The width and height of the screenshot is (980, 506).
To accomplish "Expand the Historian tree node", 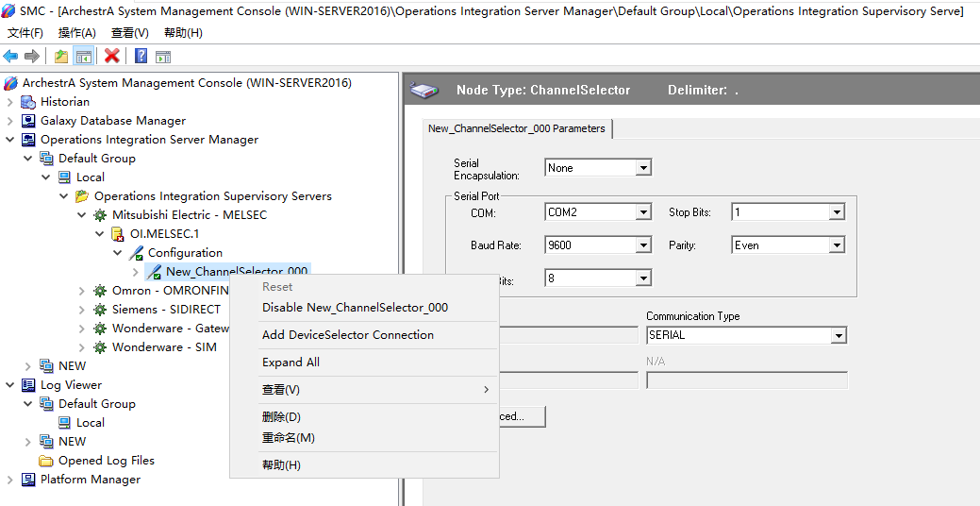I will (x=10, y=102).
